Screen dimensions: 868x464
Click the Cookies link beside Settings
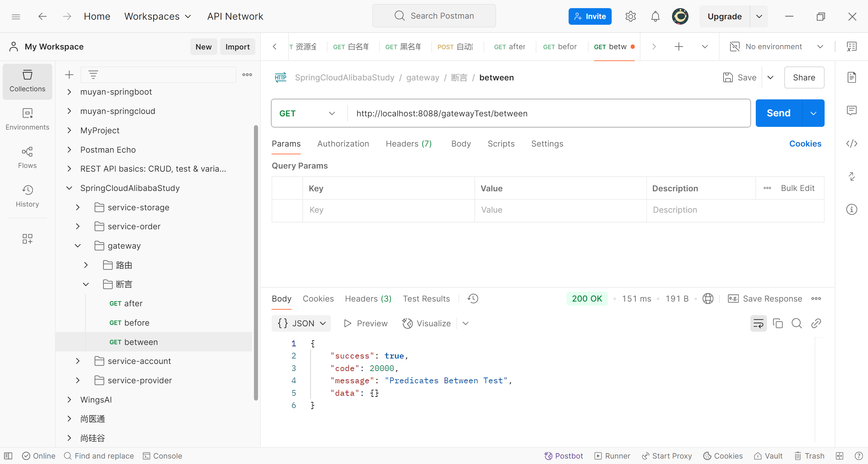pos(805,144)
